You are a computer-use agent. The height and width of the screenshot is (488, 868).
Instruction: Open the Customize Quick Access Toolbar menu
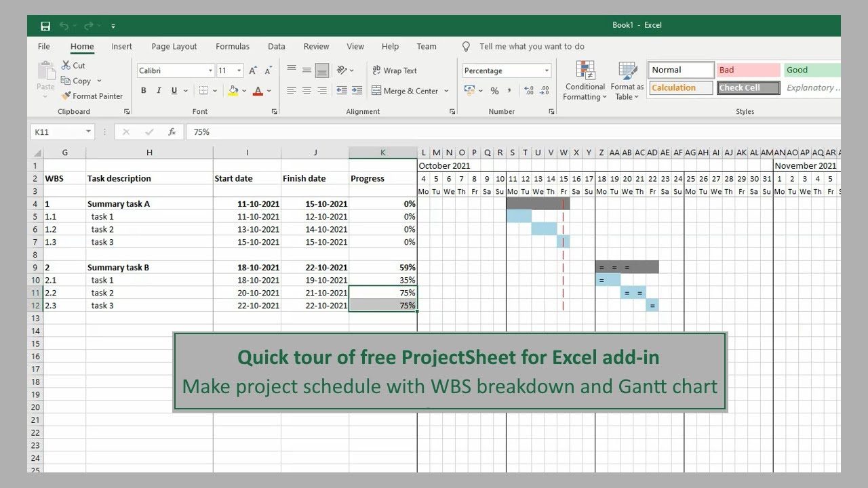(113, 26)
